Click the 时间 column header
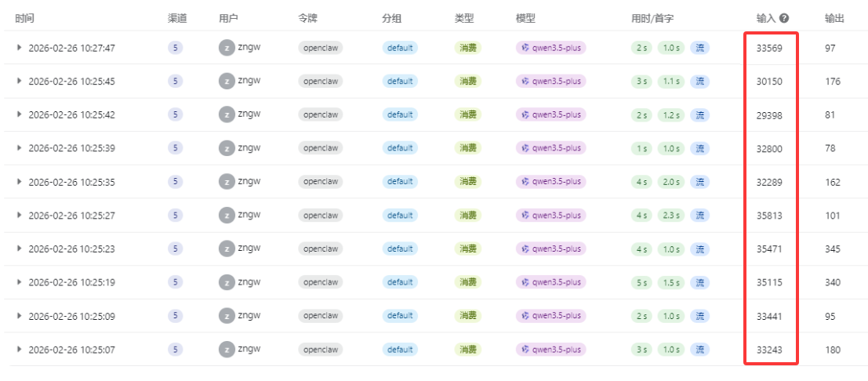Viewport: 868px width, 381px height. pos(24,18)
